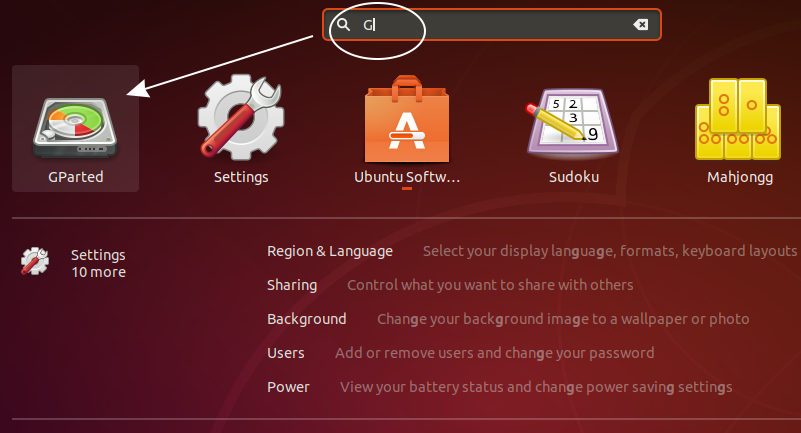
Task: Launch the GParted disk icon
Action: click(75, 128)
